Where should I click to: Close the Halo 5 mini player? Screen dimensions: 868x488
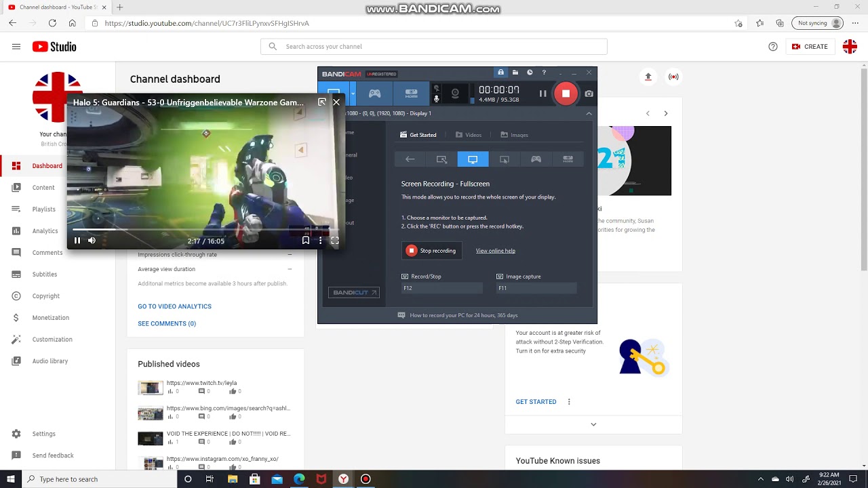pyautogui.click(x=336, y=102)
